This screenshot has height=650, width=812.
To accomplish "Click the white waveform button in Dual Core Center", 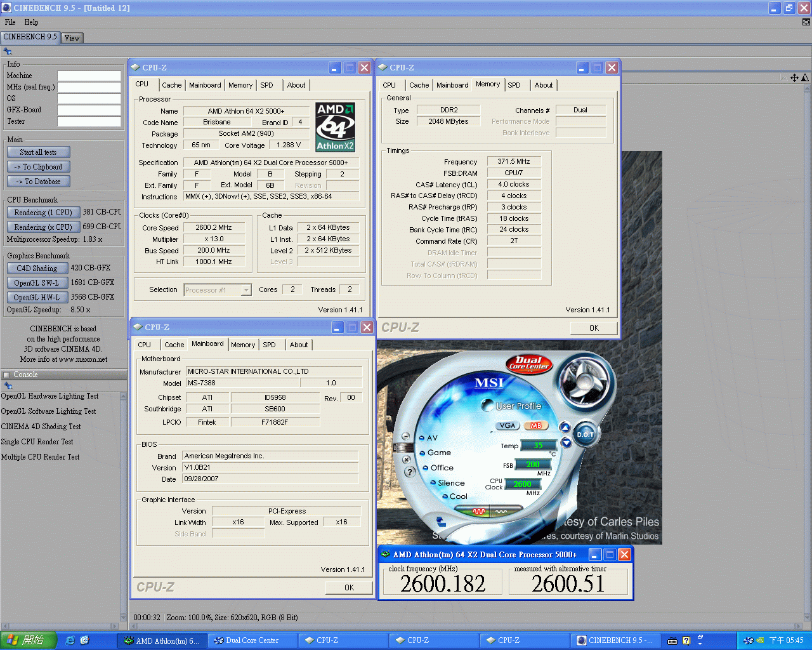I will 501,511.
